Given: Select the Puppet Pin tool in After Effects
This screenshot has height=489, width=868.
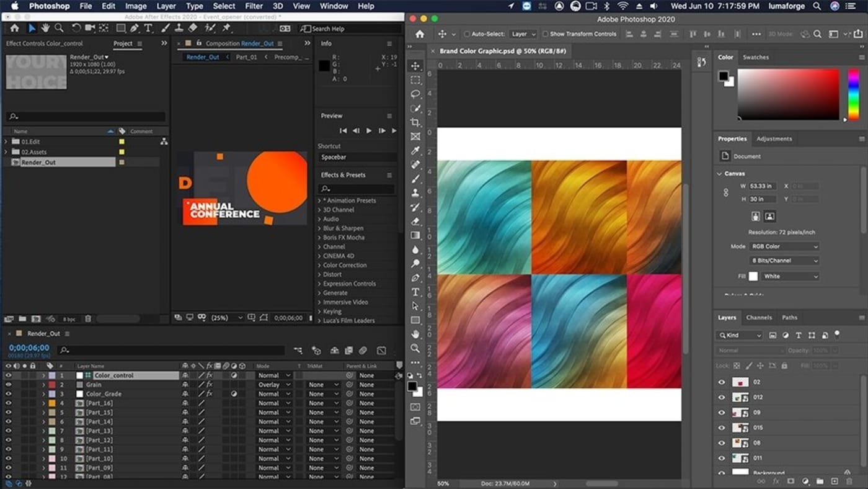Looking at the screenshot, I should (x=226, y=28).
